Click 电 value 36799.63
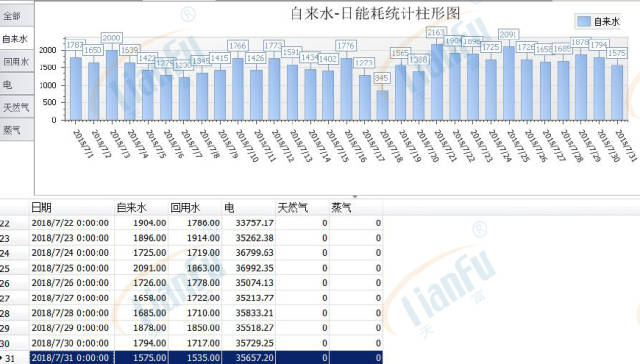 point(249,253)
